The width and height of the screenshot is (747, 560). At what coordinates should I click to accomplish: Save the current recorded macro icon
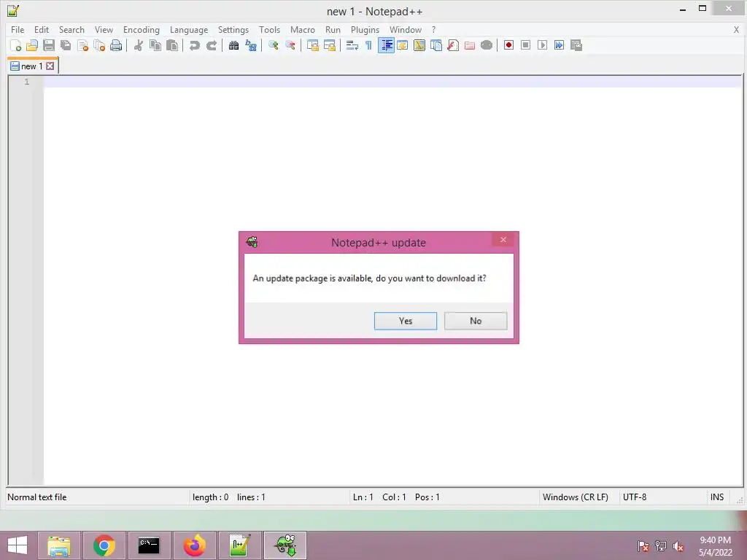pos(576,45)
